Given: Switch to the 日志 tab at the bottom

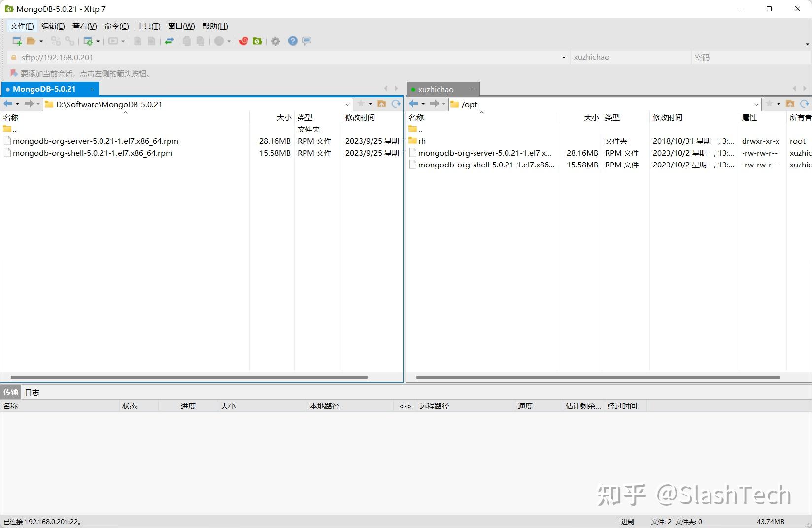Looking at the screenshot, I should [x=32, y=392].
